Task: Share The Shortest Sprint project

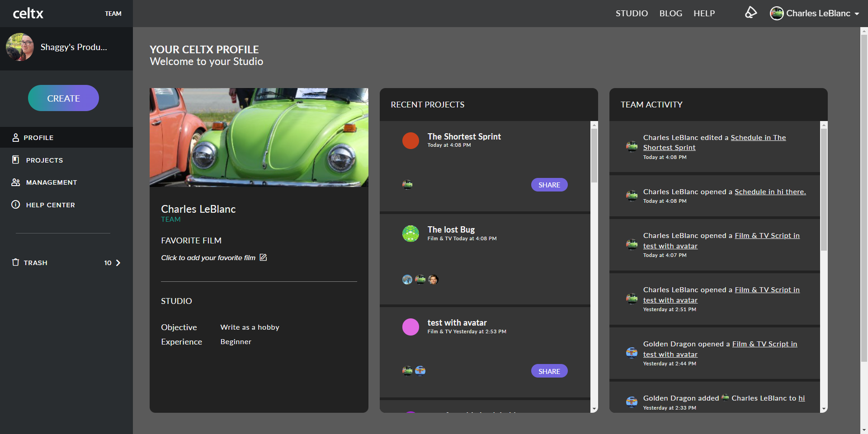Action: pyautogui.click(x=549, y=185)
